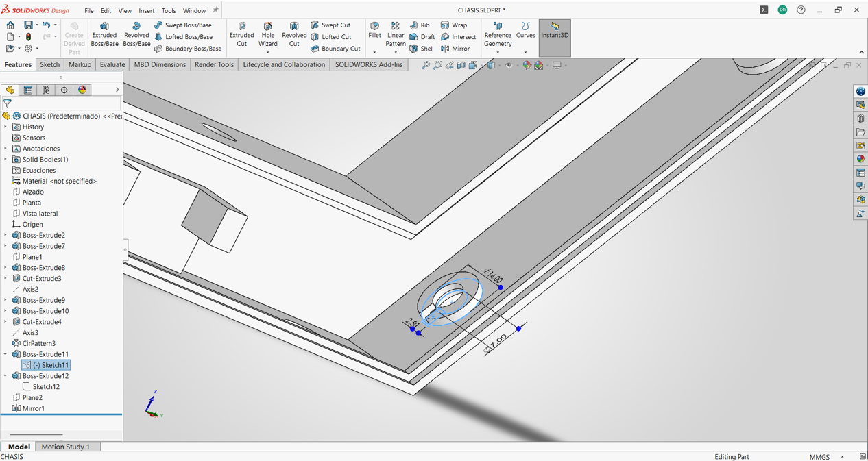868x461 pixels.
Task: Click the Extruded Boss/Base tool
Action: click(104, 34)
